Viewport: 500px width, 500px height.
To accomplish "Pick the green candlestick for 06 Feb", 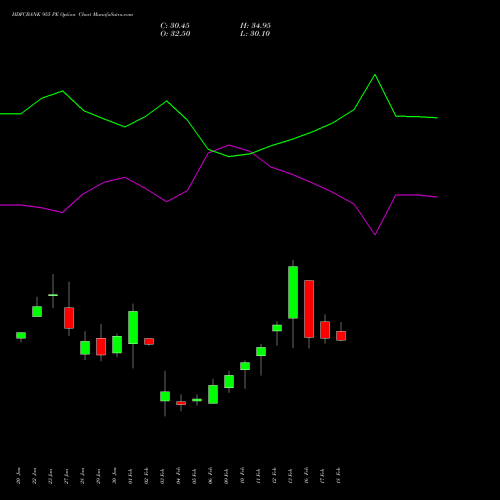I will 213,394.
